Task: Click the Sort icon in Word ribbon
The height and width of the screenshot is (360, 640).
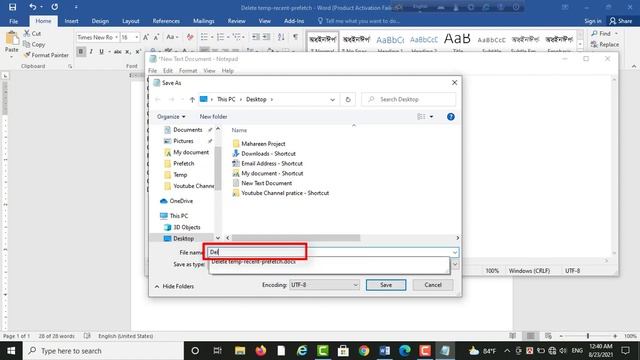Action: click(281, 37)
